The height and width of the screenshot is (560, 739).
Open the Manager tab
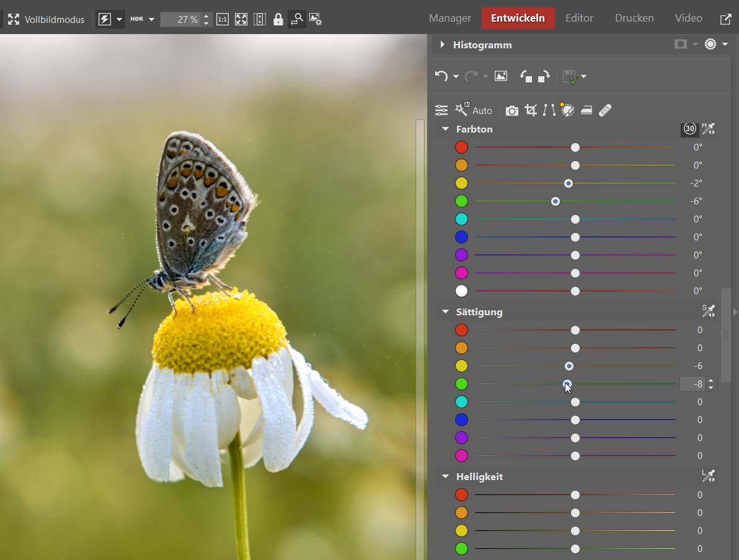tap(450, 18)
